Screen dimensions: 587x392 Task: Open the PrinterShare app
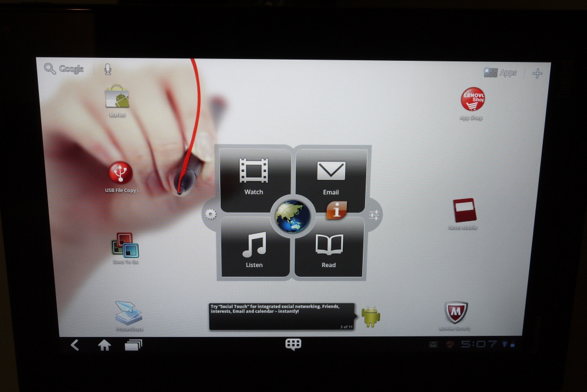coord(128,313)
